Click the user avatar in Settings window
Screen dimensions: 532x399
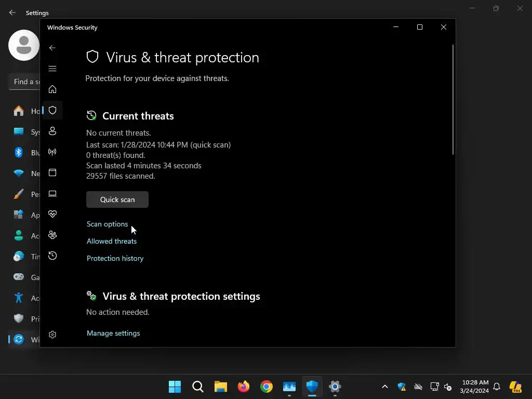(23, 45)
